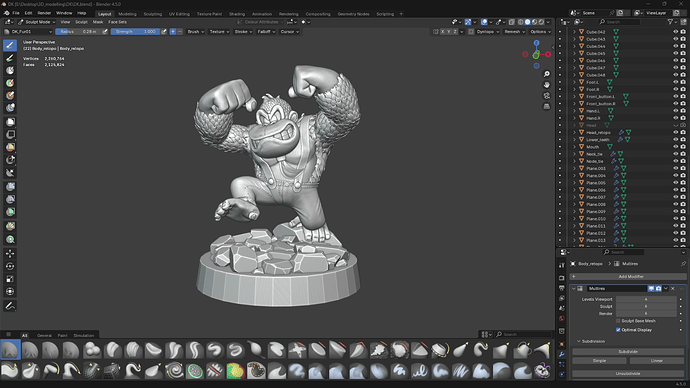Image resolution: width=690 pixels, height=388 pixels.
Task: Select the Rotate transform tool in left toolbar
Action: [x=10, y=266]
